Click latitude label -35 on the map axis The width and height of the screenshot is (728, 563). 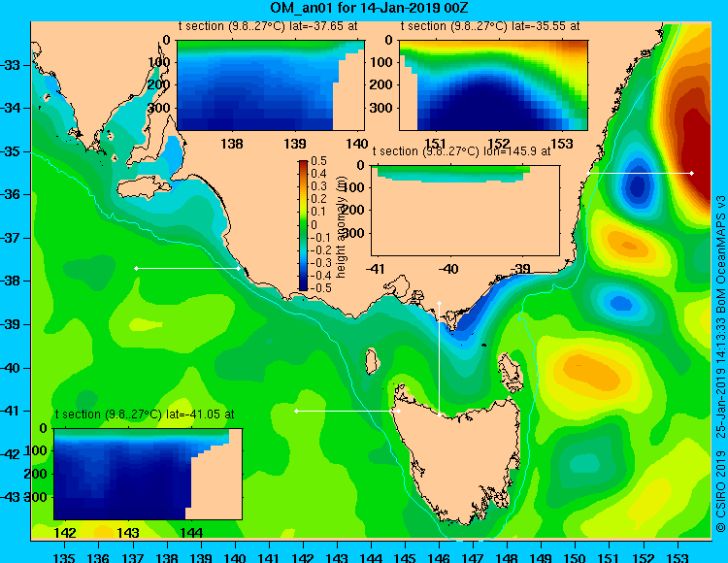pos(11,151)
